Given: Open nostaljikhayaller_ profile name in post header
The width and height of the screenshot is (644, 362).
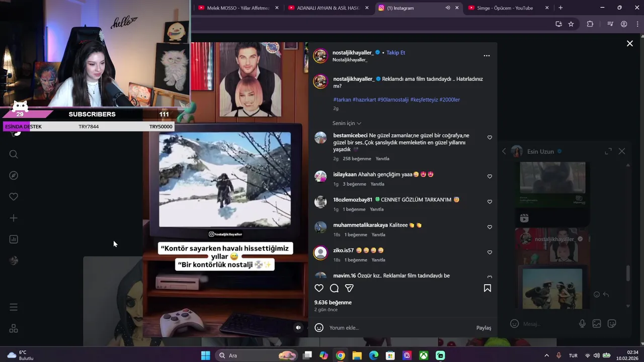Looking at the screenshot, I should (x=353, y=52).
